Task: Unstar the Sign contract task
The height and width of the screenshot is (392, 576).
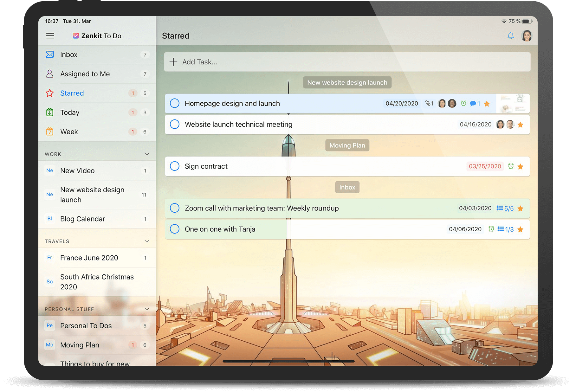Action: (x=520, y=167)
